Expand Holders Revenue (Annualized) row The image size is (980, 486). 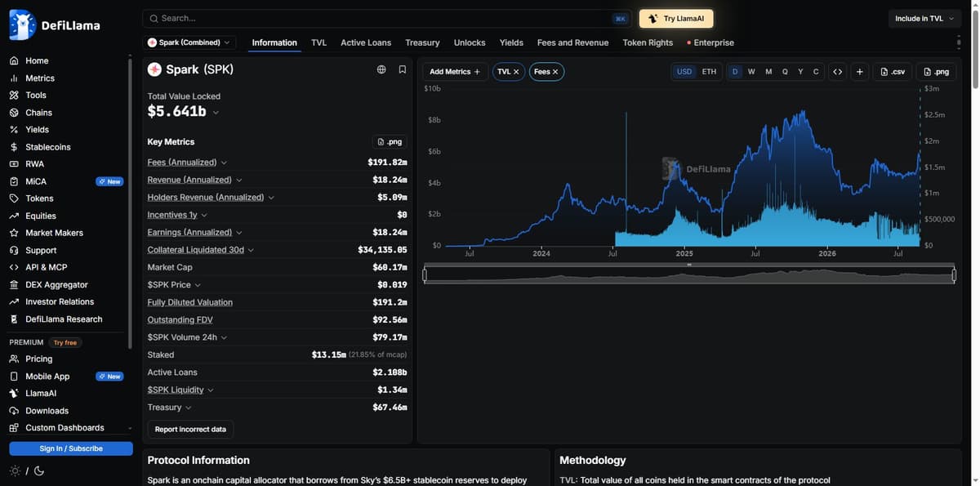271,198
